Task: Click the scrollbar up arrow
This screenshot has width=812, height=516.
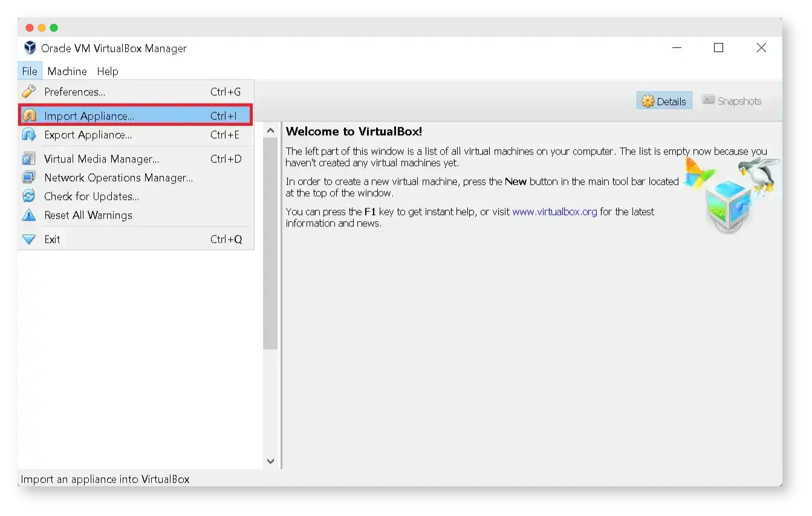Action: (270, 131)
